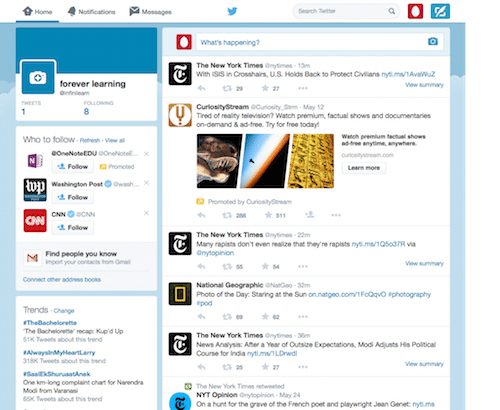Click Connect other address books
Viewport: 500px width, 410px height.
pos(62,279)
